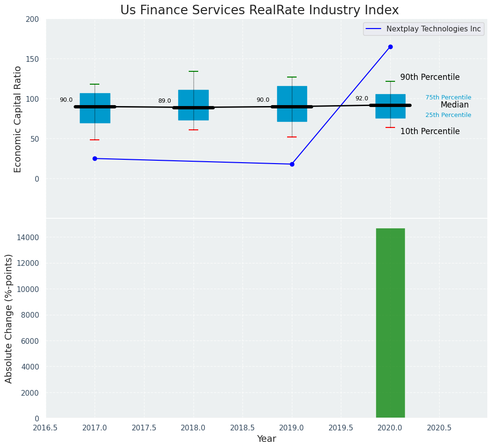The height and width of the screenshot is (448, 492).
Task: Click the 2020 blue data point
Action: tap(390, 47)
